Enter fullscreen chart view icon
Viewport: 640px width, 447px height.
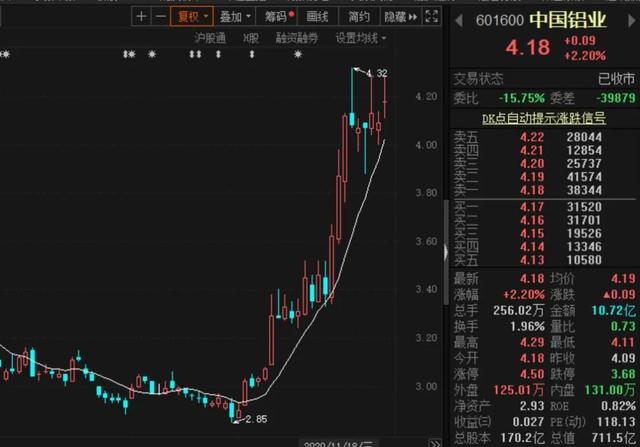[x=431, y=17]
